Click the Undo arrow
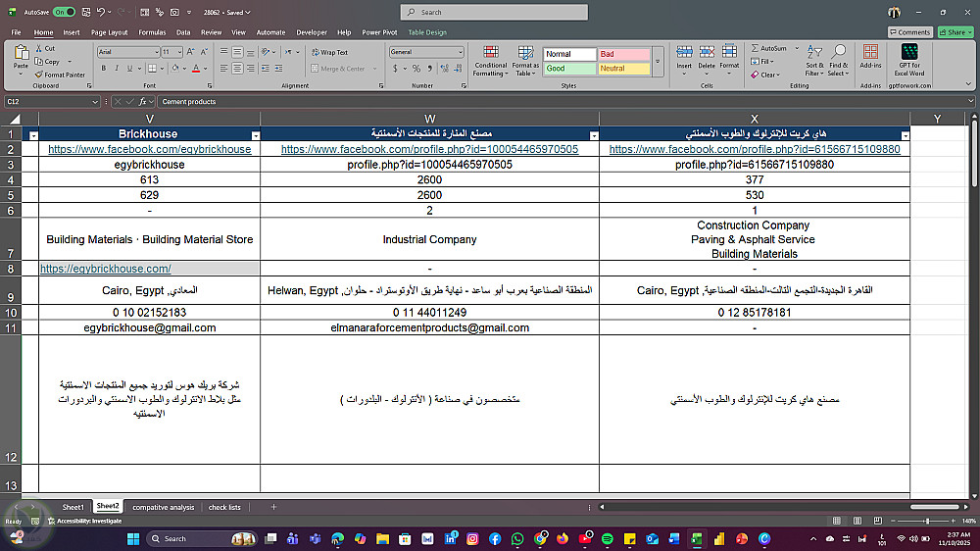980x551 pixels. pos(101,12)
